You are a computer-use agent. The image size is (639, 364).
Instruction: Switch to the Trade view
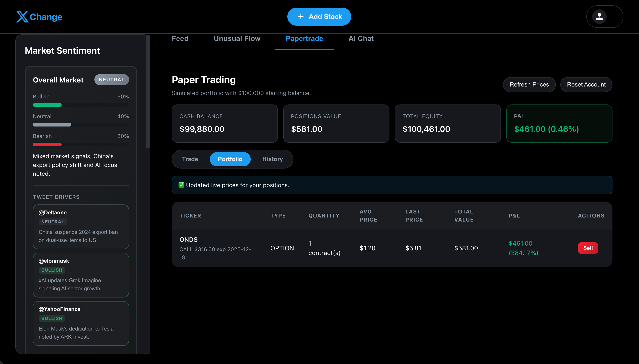tap(190, 159)
